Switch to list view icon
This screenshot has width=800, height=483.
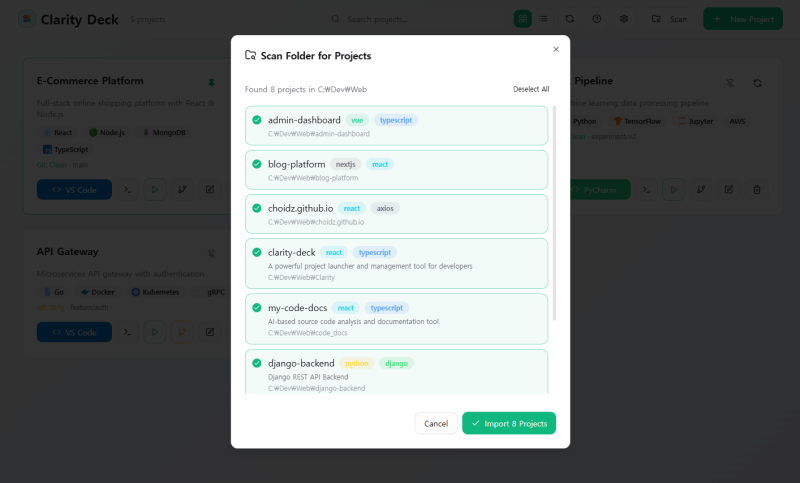click(543, 19)
